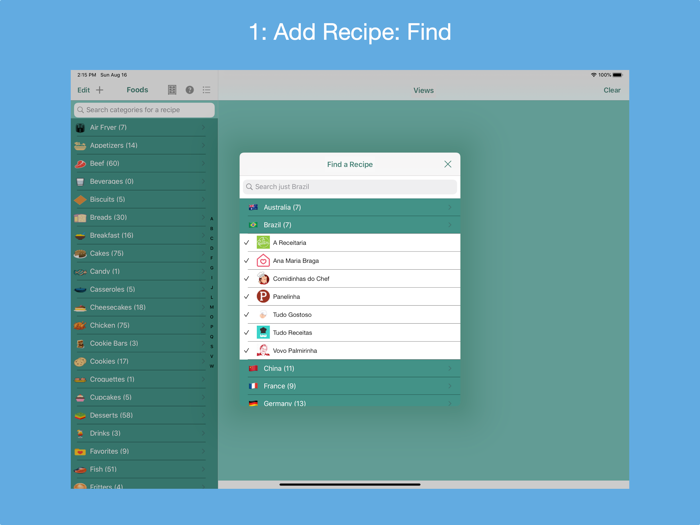The image size is (700, 525).
Task: Click the Cookie Bars category icon
Action: [80, 344]
